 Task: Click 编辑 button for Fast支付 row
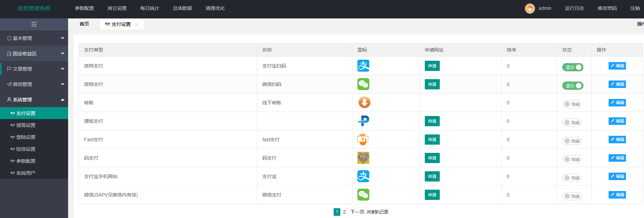(617, 140)
